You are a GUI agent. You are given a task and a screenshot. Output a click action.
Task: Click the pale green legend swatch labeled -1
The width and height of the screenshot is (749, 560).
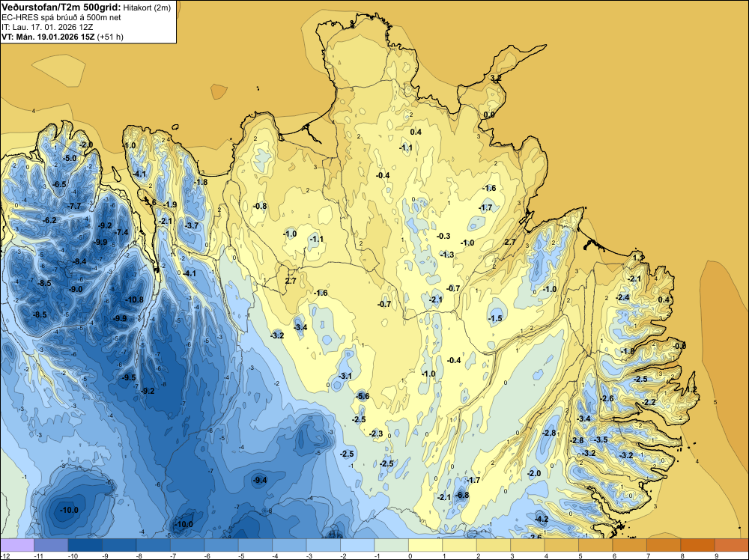pos(391,545)
